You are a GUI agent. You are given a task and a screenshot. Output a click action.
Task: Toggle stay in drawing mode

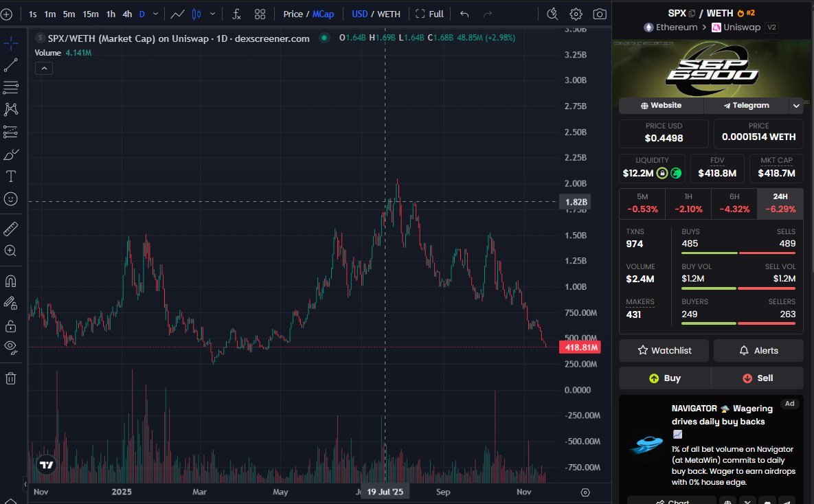(x=10, y=303)
